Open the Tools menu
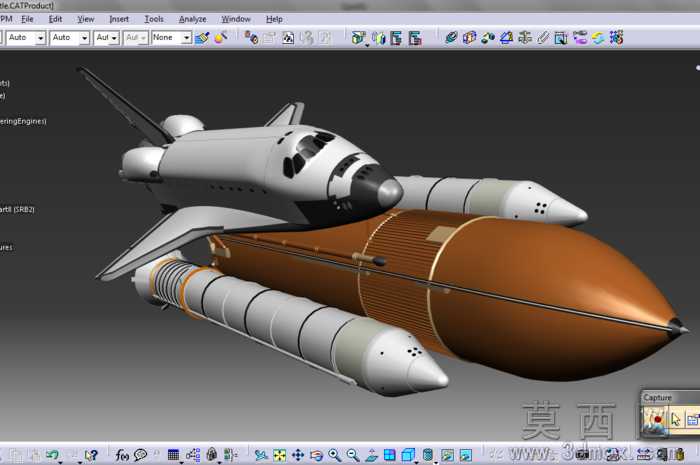Image resolution: width=700 pixels, height=465 pixels. [x=154, y=19]
